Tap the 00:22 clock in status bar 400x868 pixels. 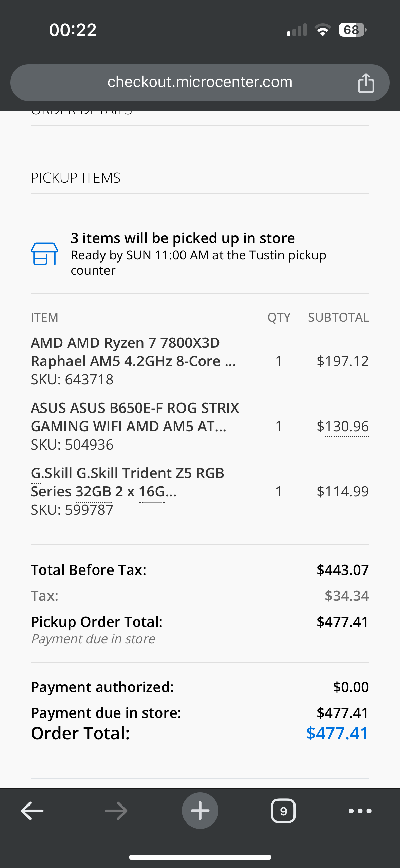73,30
